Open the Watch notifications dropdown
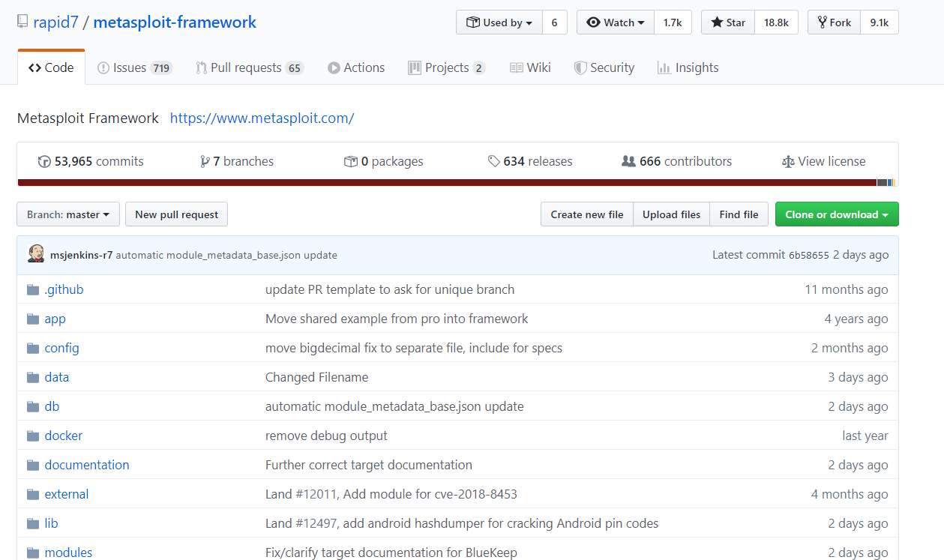944x560 pixels. point(616,22)
